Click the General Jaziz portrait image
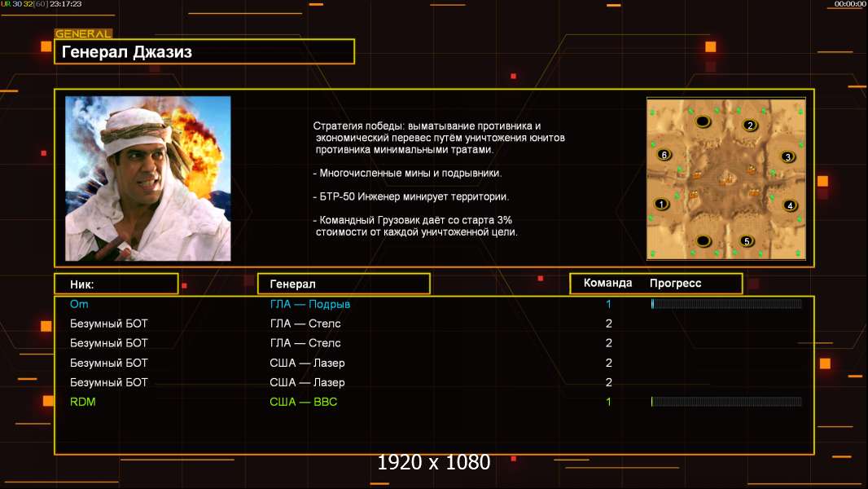868x489 pixels. pos(148,178)
